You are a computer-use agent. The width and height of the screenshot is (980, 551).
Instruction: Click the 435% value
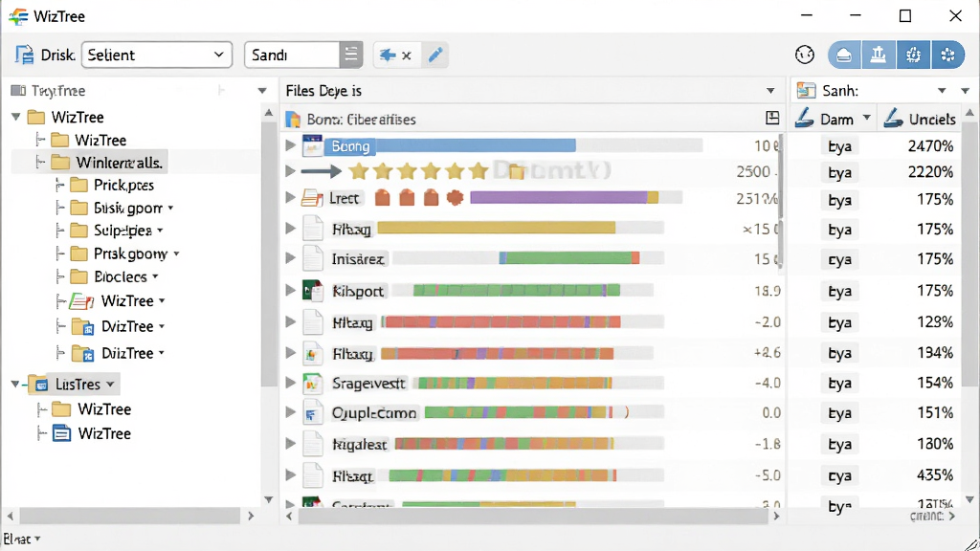pyautogui.click(x=935, y=475)
